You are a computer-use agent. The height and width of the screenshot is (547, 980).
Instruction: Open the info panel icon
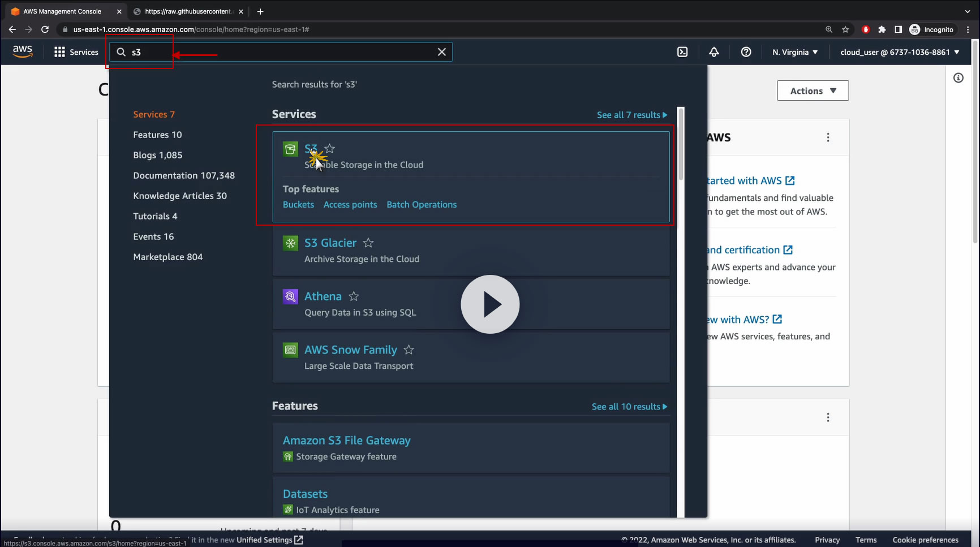(958, 78)
